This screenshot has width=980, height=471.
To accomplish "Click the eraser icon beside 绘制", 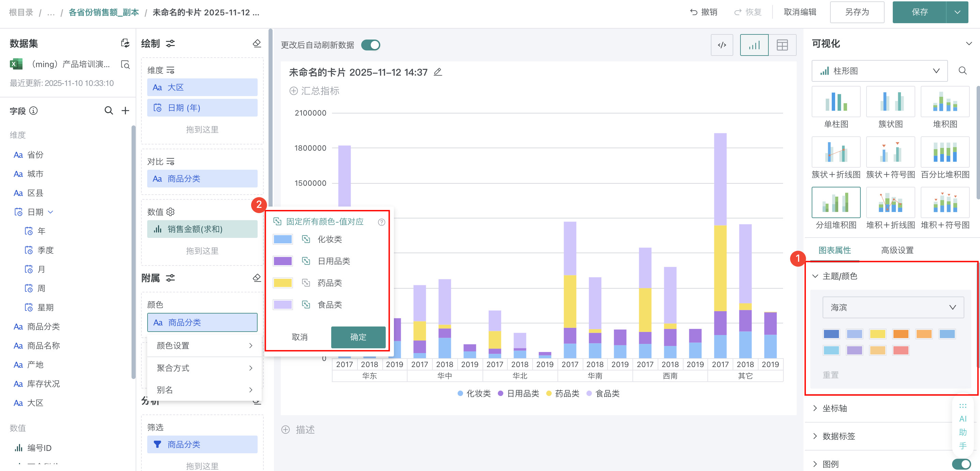I will pyautogui.click(x=257, y=43).
